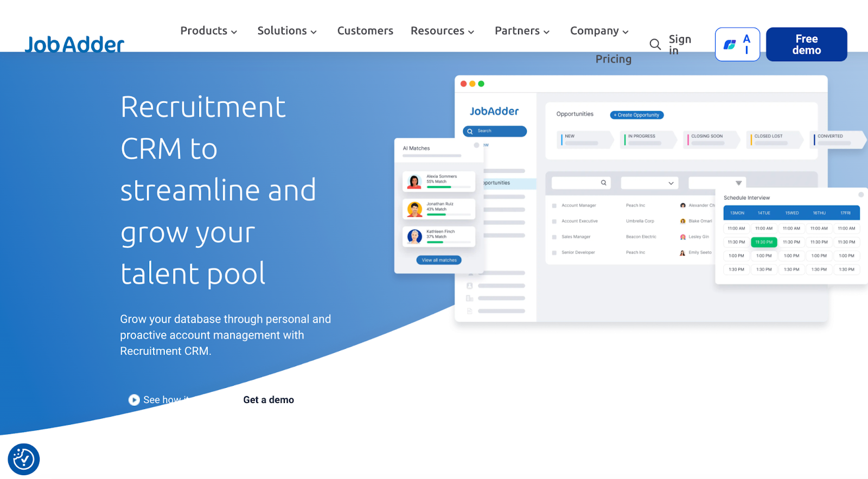Select the highlighted 11:30 PM Tuesday slot
Screen dimensions: 868x479
[x=764, y=242]
